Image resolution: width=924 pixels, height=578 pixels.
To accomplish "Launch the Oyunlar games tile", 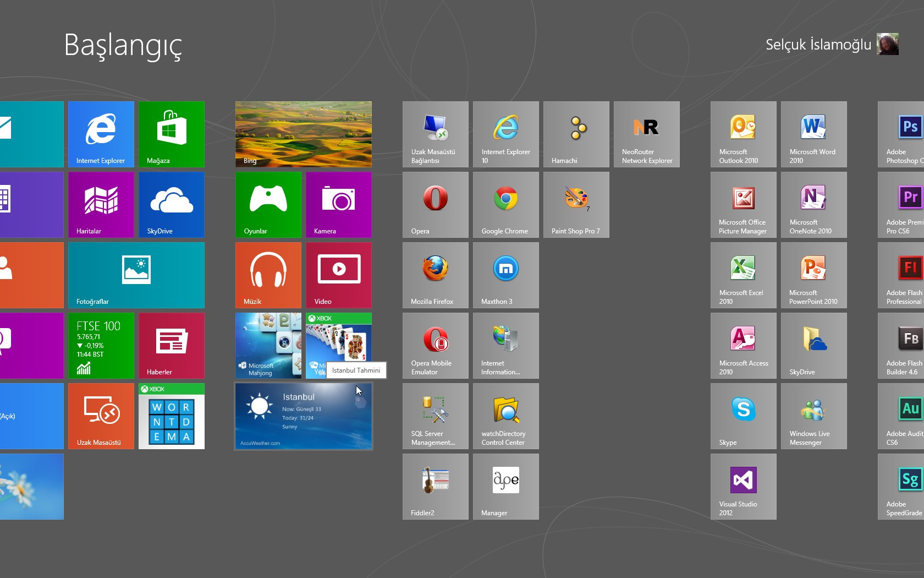I will point(268,205).
